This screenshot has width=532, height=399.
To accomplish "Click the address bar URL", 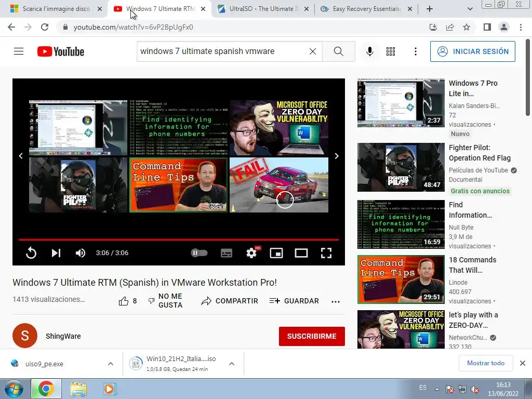I will (133, 27).
